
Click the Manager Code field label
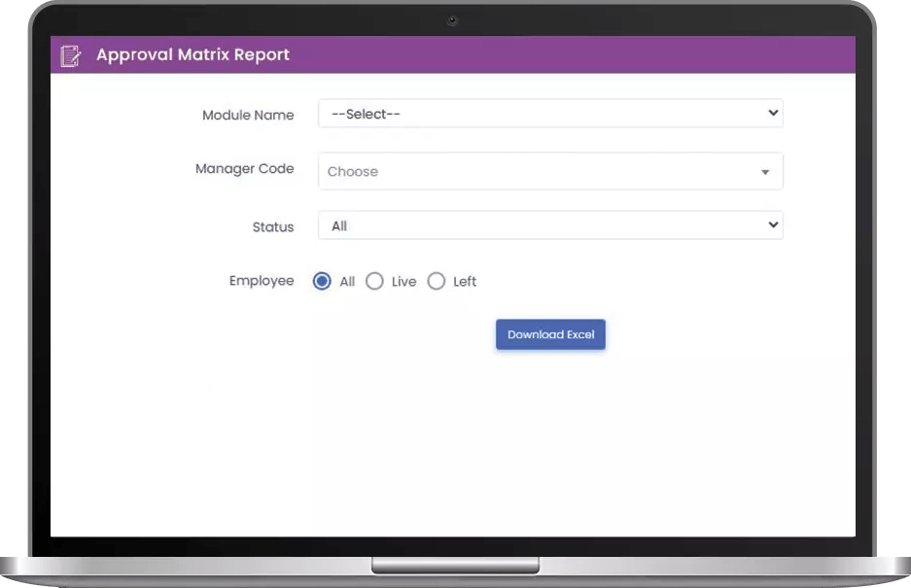coord(244,168)
